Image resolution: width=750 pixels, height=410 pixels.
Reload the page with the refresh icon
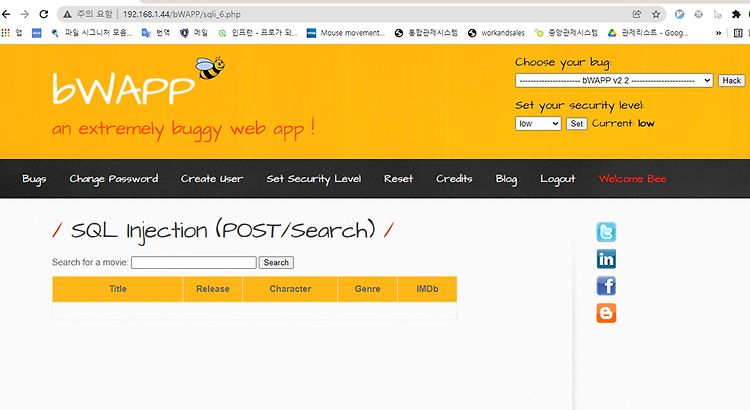44,14
